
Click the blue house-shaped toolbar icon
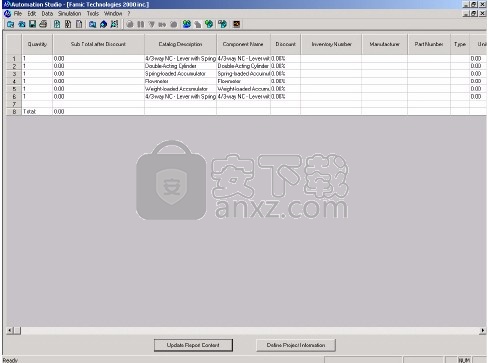coord(104,24)
